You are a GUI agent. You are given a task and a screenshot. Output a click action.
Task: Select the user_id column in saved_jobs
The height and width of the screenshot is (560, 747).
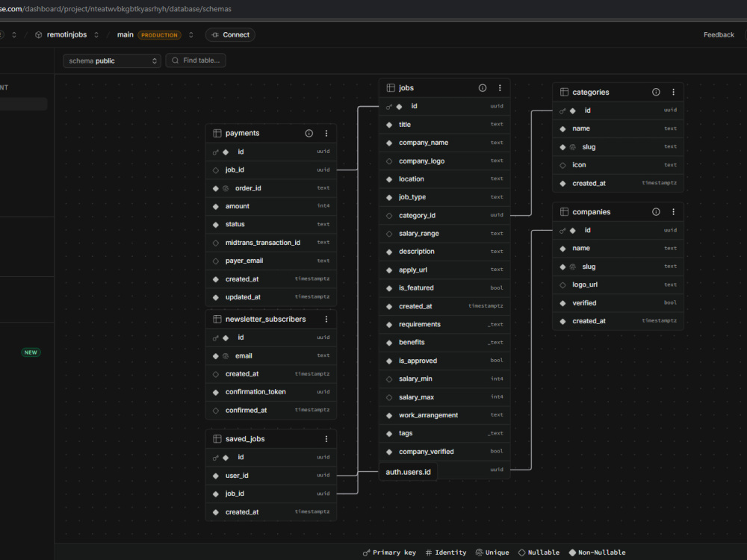point(271,475)
